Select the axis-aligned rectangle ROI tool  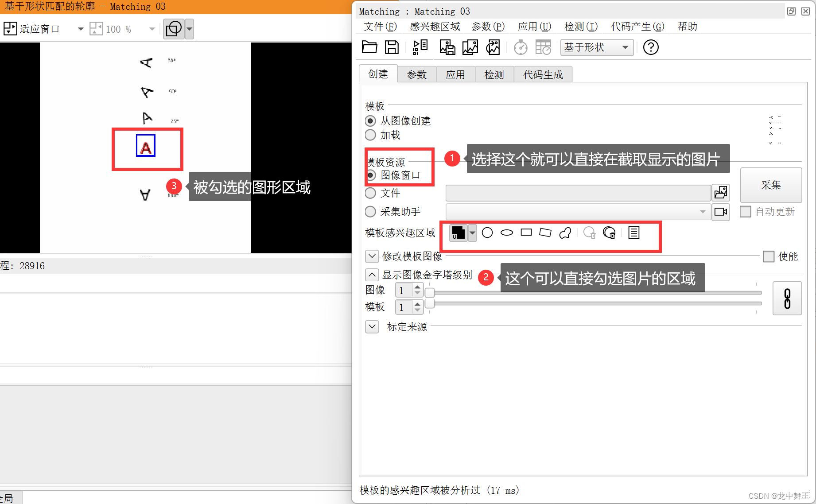[526, 233]
